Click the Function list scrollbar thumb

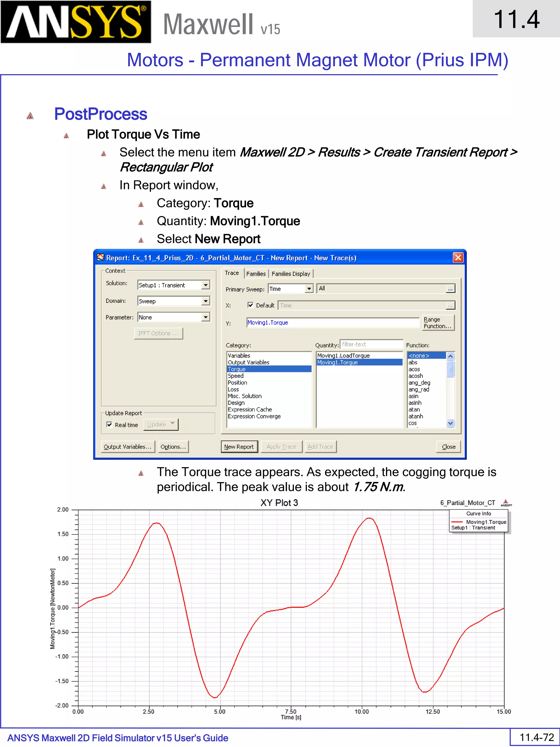pos(450,369)
